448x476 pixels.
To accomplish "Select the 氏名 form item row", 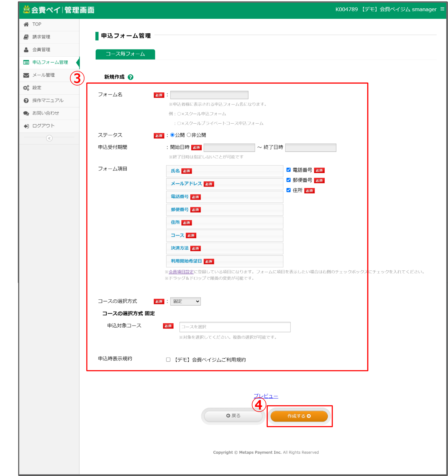I will (225, 171).
